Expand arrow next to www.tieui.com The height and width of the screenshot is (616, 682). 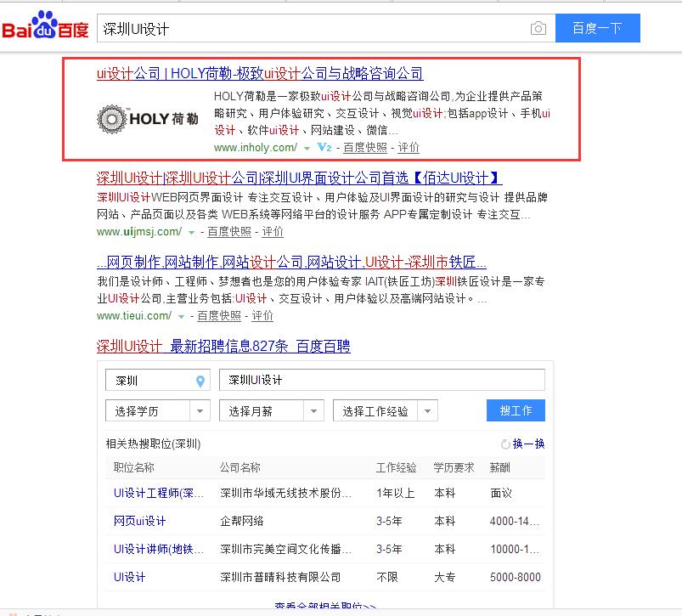click(x=181, y=317)
